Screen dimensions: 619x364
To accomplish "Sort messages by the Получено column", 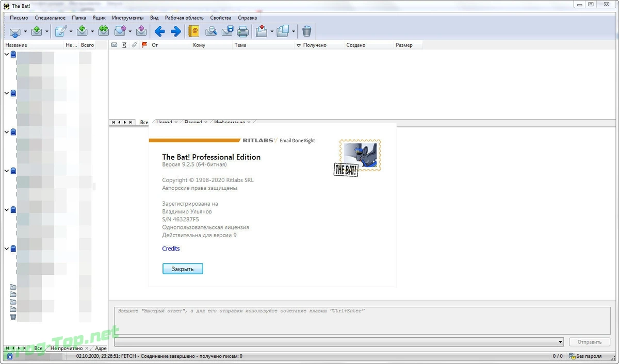I will 319,45.
